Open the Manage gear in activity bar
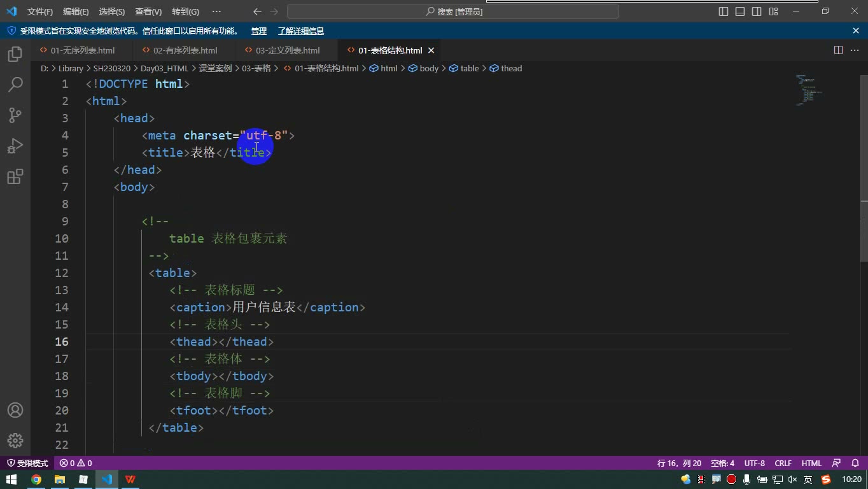The image size is (868, 489). click(15, 440)
